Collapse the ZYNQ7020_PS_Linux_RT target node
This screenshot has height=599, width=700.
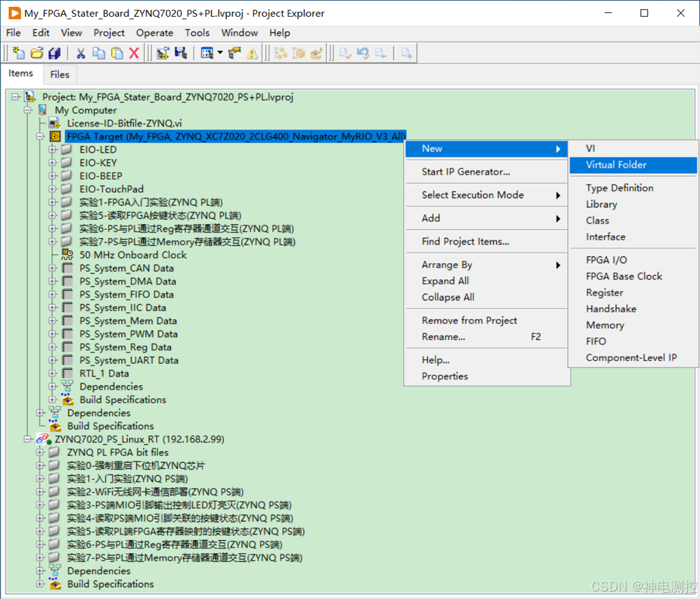coord(27,439)
